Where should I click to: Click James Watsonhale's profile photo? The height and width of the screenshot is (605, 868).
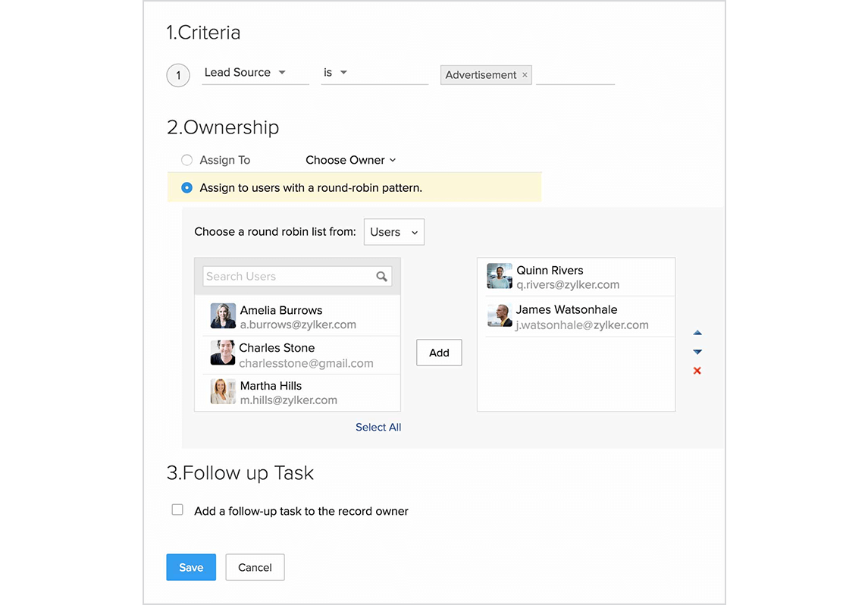coord(500,315)
